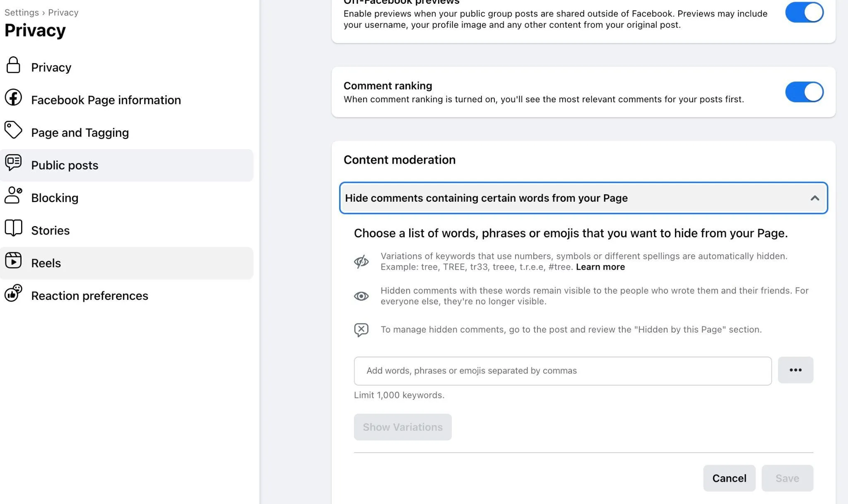Go to Reaction preferences section
Image resolution: width=848 pixels, height=504 pixels.
89,296
